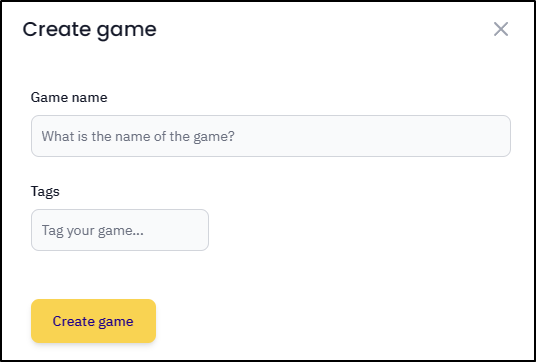
Task: Click the Tags input box
Action: (x=120, y=230)
